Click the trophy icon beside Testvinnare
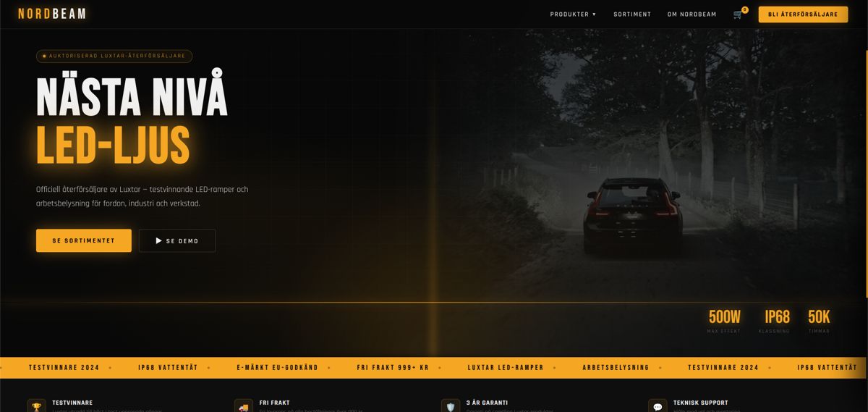This screenshot has width=868, height=412. coord(36,407)
